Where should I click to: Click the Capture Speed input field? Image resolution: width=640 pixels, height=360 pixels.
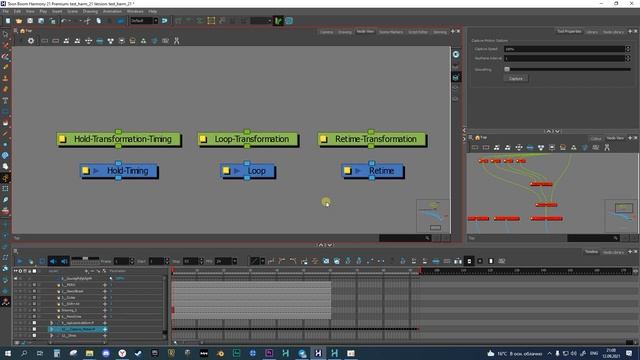click(x=564, y=49)
